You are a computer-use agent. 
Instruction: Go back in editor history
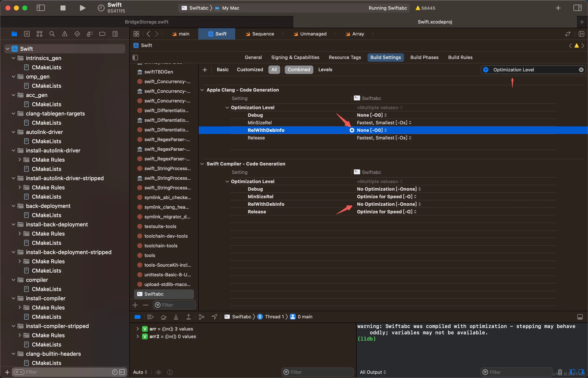click(x=148, y=34)
